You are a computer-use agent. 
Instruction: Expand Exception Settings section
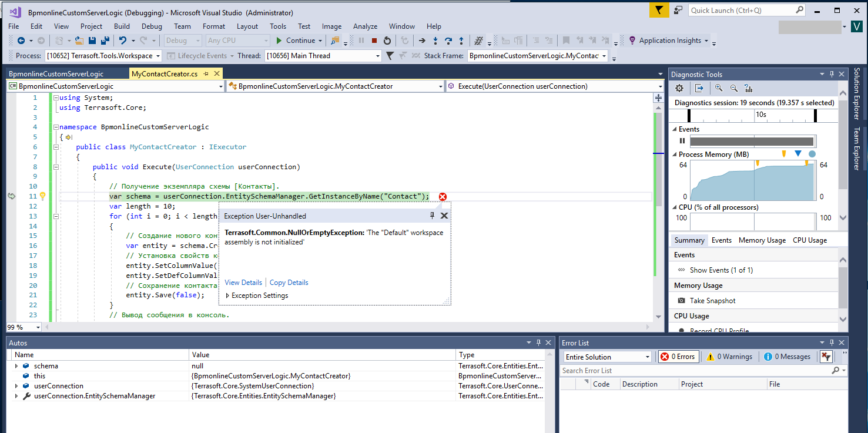click(x=227, y=296)
